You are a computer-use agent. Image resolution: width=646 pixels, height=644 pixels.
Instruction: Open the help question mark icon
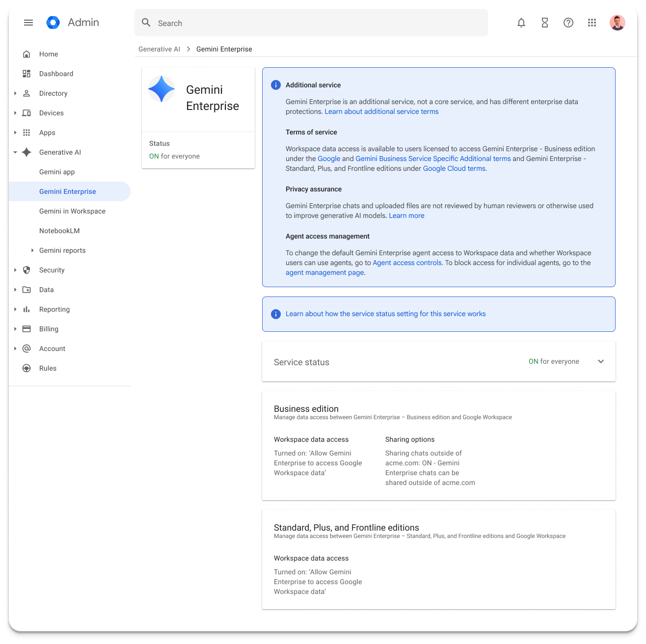[x=568, y=23]
